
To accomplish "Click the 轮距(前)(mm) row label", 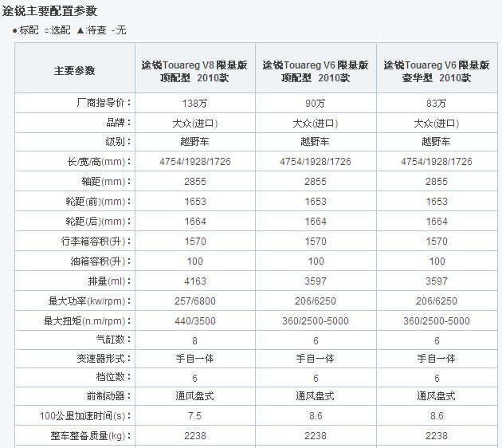I will point(98,202).
